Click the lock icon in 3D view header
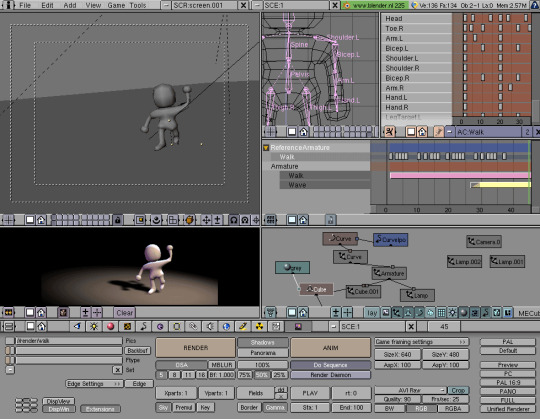Image resolution: width=540 pixels, height=419 pixels. [117, 220]
